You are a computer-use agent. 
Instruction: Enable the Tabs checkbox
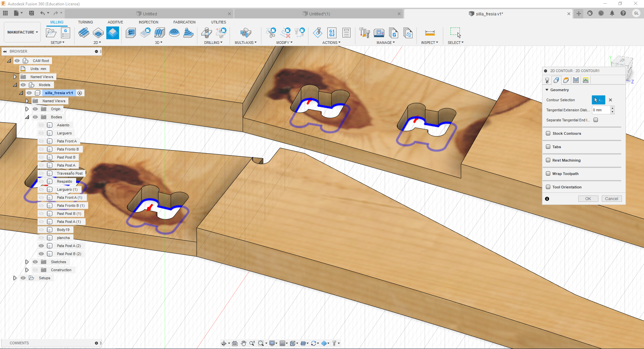(x=548, y=147)
